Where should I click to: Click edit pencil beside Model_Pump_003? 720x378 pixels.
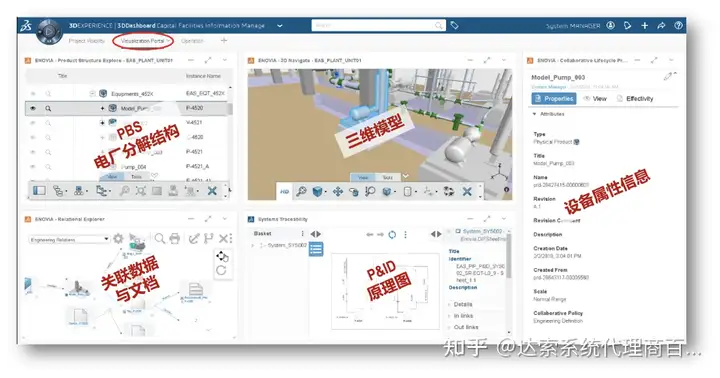(668, 77)
